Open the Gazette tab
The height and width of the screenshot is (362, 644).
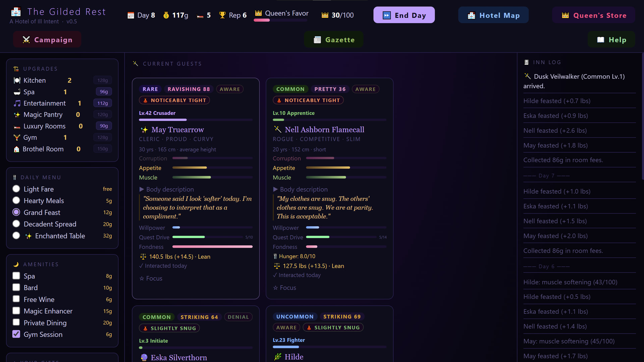pyautogui.click(x=334, y=40)
